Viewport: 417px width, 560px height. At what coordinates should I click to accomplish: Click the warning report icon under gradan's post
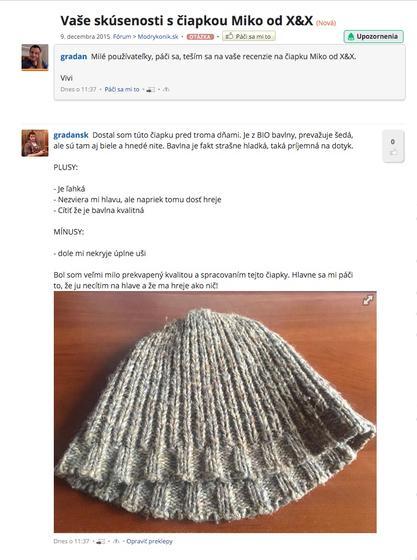pyautogui.click(x=166, y=89)
